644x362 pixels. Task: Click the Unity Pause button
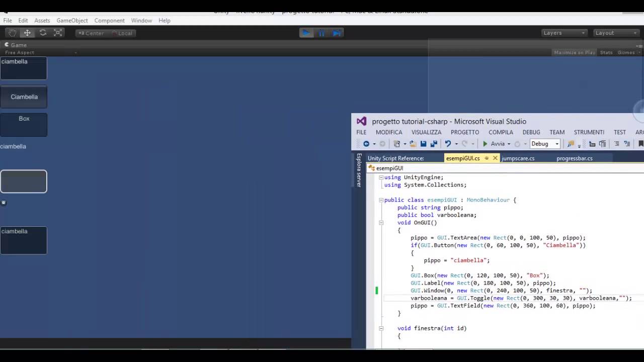coord(321,33)
